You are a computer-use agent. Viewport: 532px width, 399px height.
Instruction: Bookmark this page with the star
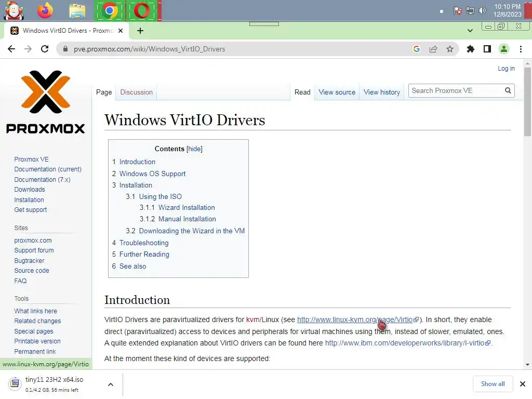tap(450, 49)
